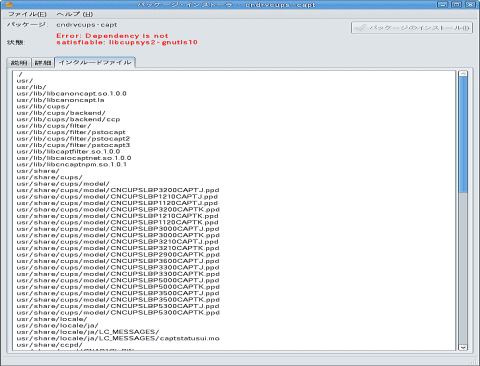This screenshot has height=366, width=480.
Task: Click the CNCUPSLBP3500CAPTJ.ppd row
Action: click(118, 293)
